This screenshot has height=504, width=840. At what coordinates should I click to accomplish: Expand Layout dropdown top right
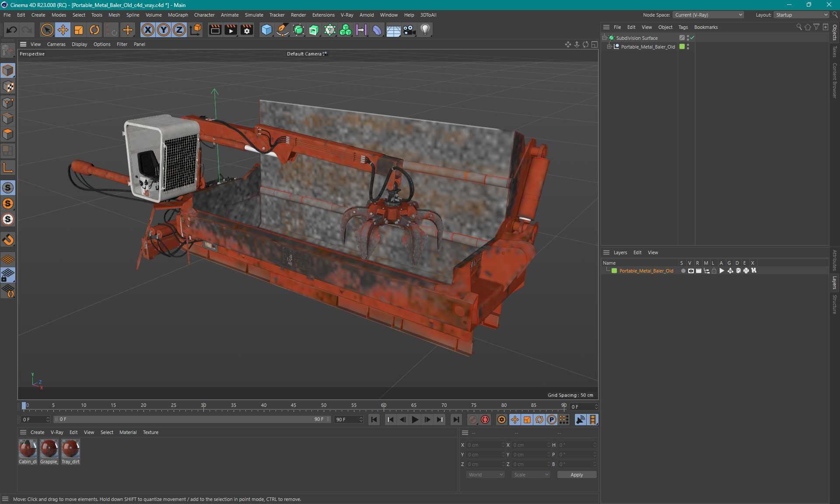point(824,14)
